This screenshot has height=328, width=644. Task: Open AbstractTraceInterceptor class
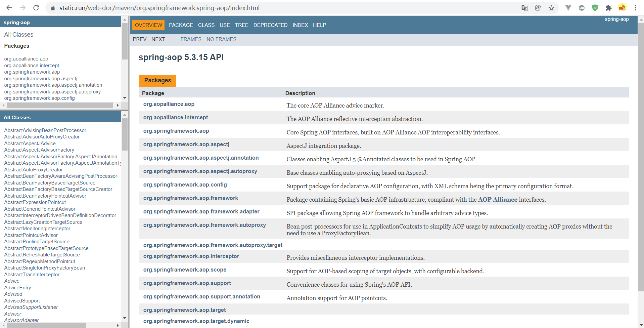point(32,275)
